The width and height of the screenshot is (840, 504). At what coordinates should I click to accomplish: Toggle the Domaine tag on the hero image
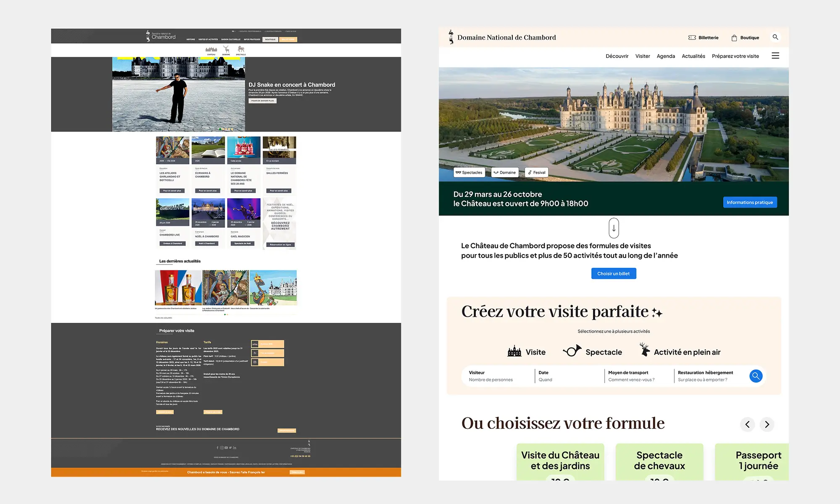pyautogui.click(x=504, y=172)
